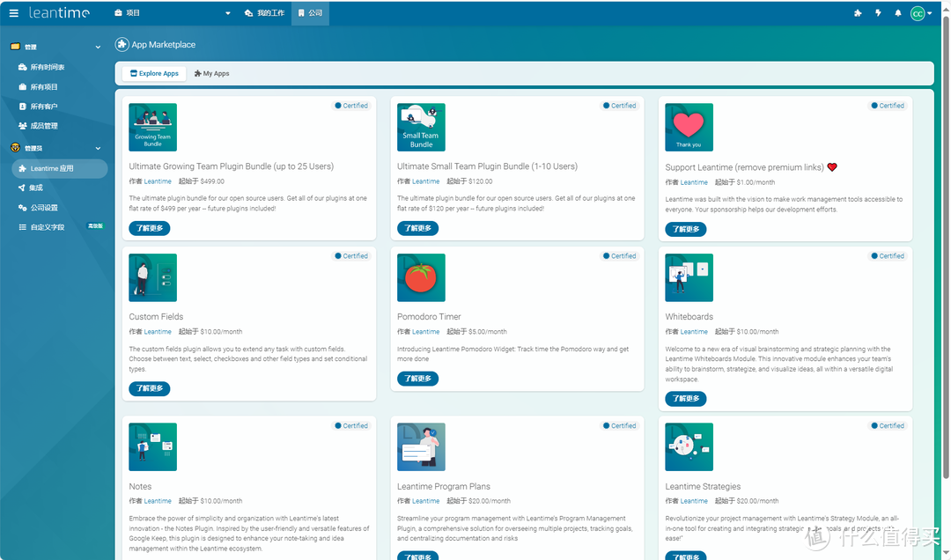Toggle the hamburger menu sidebar button
This screenshot has height=560, width=951.
pyautogui.click(x=13, y=13)
